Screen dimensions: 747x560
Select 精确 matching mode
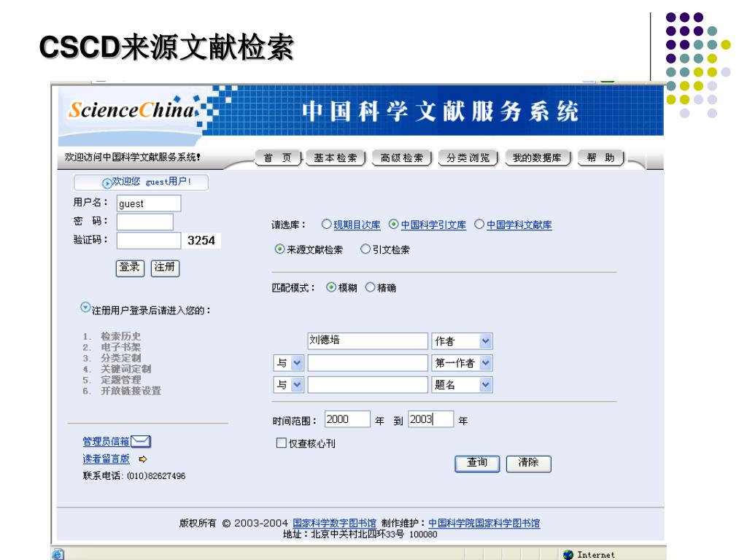tap(369, 287)
